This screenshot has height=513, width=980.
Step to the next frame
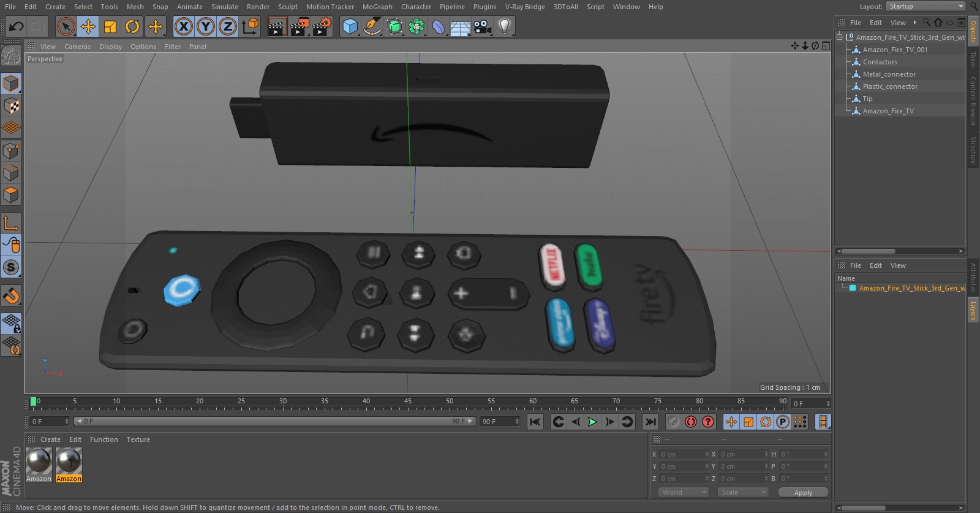click(609, 422)
